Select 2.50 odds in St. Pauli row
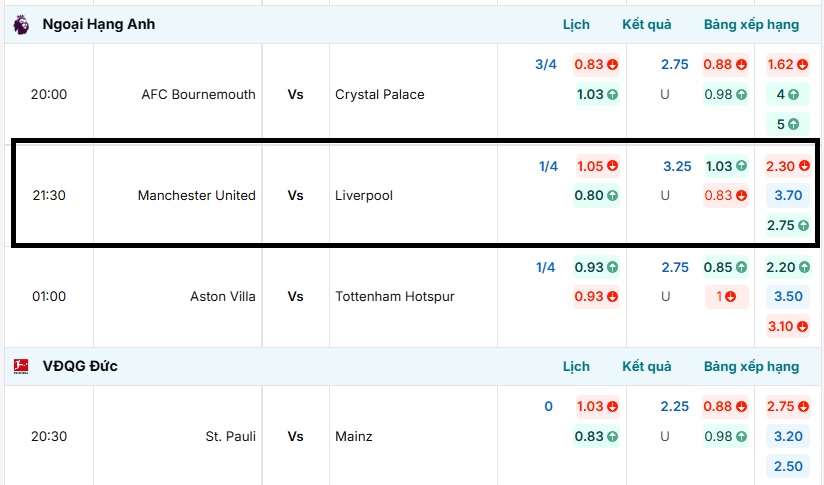Viewport: 824px width, 485px height. 788,466
